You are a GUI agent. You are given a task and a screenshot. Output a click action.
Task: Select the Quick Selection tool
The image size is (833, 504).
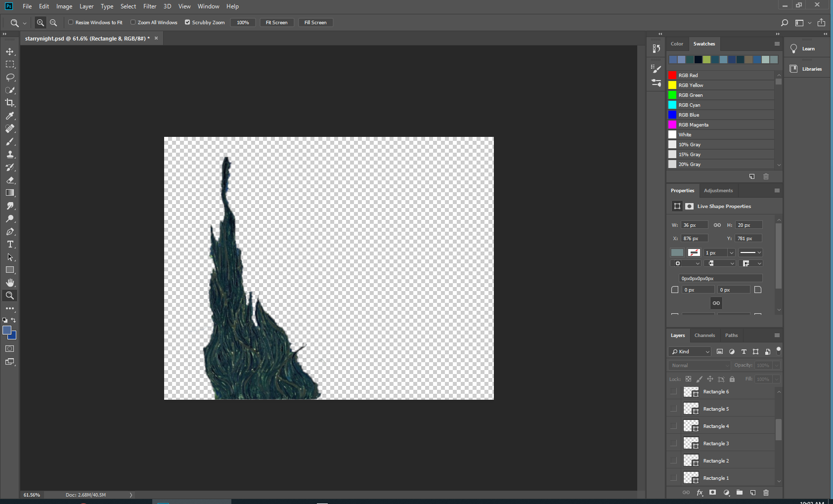coord(10,90)
